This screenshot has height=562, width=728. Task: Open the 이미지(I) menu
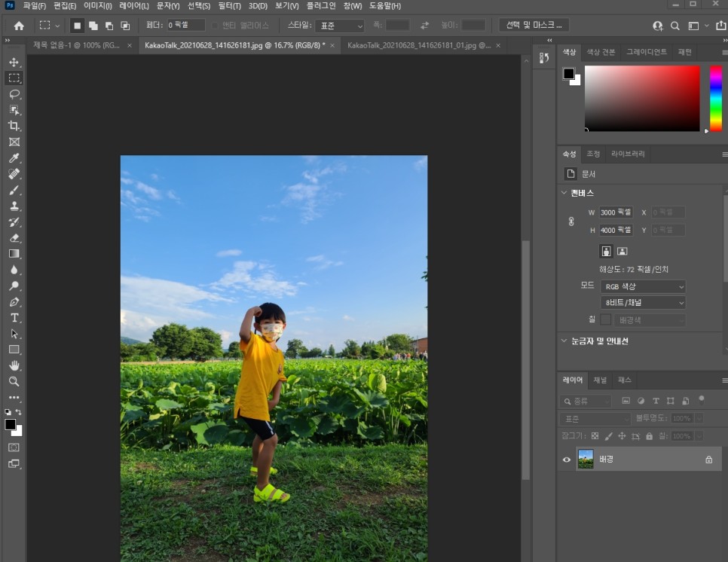[97, 6]
